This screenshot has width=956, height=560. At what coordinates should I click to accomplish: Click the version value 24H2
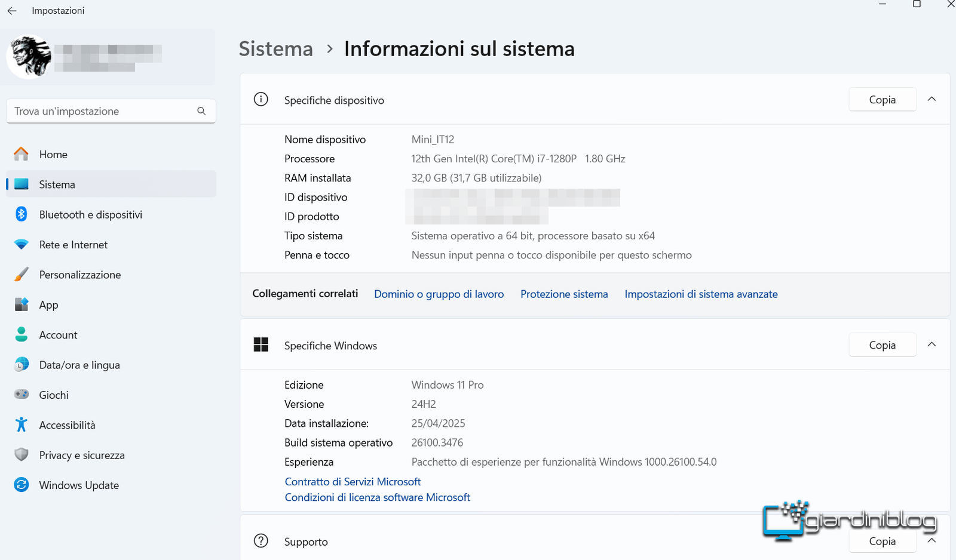(x=424, y=404)
